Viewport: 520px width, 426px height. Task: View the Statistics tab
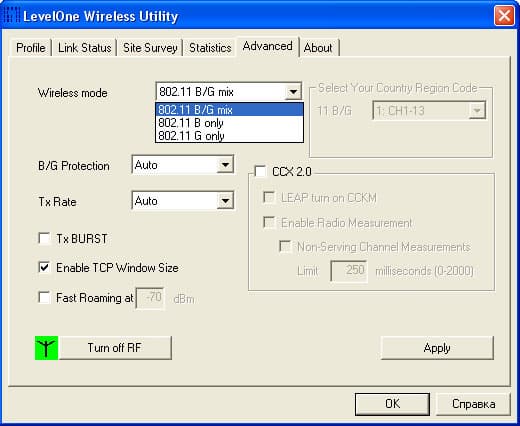[x=210, y=48]
